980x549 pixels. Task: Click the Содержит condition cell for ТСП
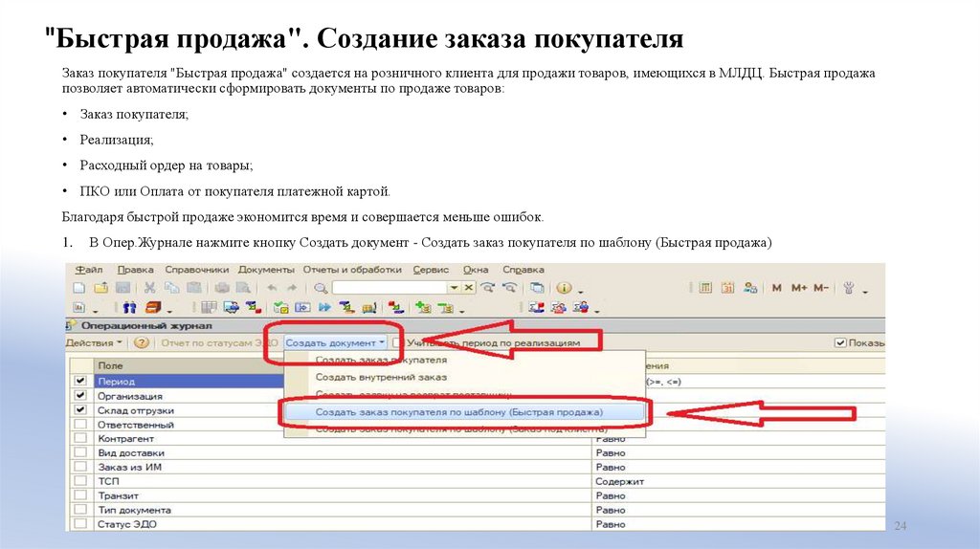pos(739,481)
